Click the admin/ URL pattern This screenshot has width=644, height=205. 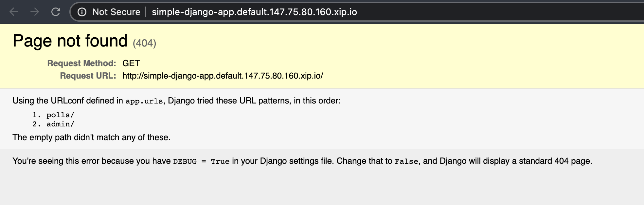pyautogui.click(x=60, y=124)
